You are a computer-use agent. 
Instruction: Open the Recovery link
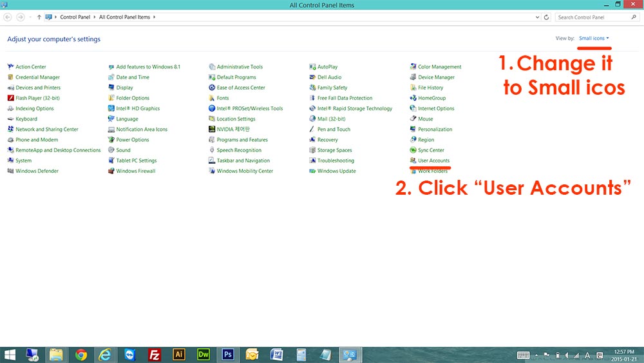pyautogui.click(x=327, y=140)
